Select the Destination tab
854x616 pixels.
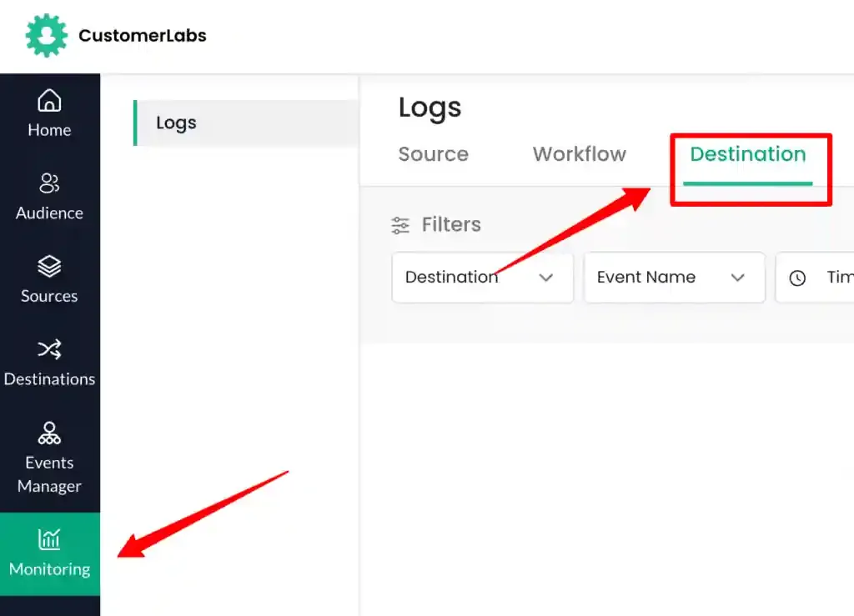pyautogui.click(x=748, y=154)
